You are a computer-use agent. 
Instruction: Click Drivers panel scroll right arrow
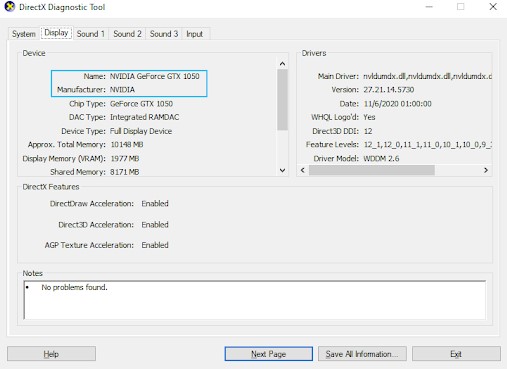[486, 170]
